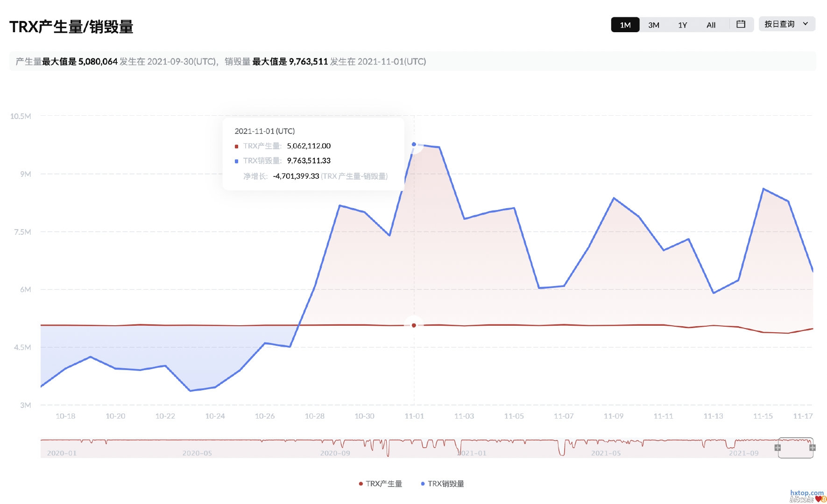Visit the hxtop.com watermark link
Image resolution: width=827 pixels, height=504 pixels.
[x=806, y=493]
